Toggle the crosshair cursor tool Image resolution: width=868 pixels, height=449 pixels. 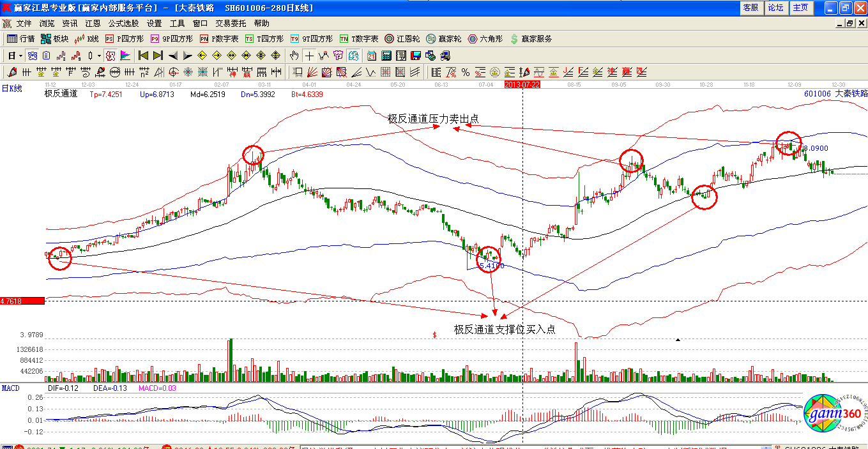(309, 56)
